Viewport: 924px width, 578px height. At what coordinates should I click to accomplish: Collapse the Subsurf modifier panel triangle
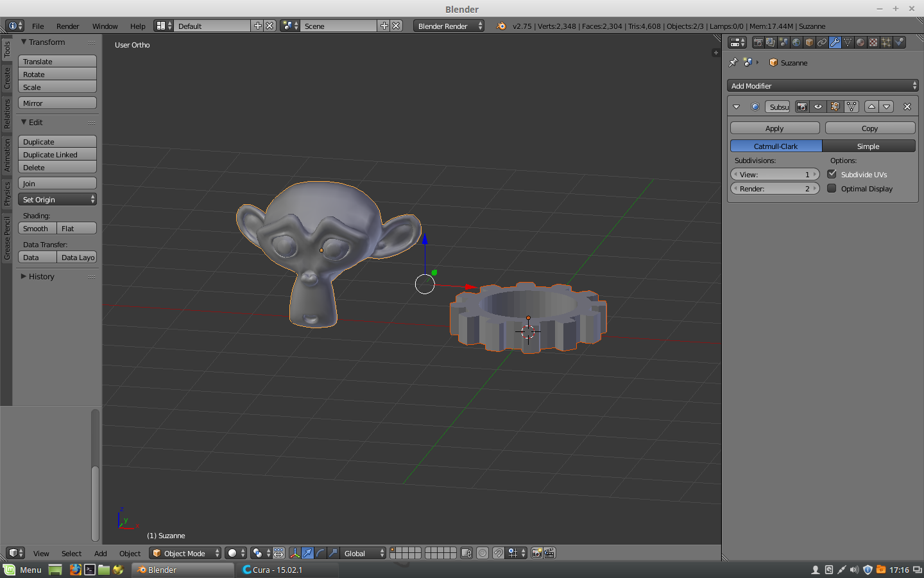[737, 107]
